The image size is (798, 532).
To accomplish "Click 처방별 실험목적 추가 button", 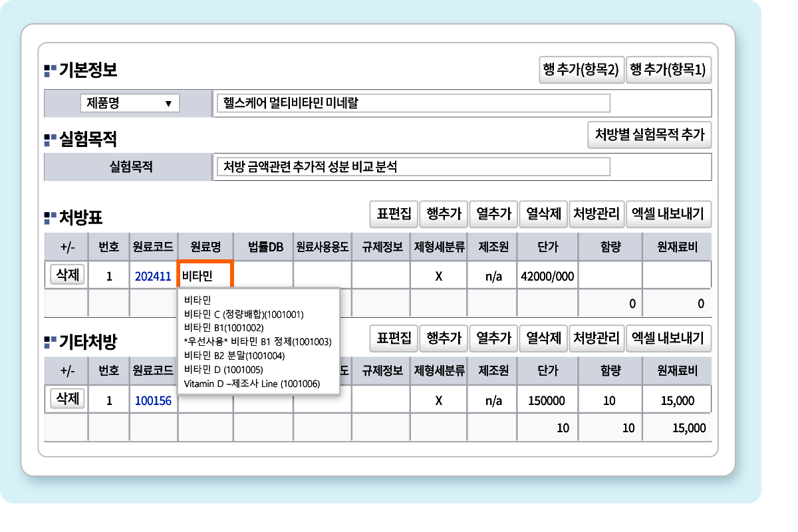I will tap(649, 134).
